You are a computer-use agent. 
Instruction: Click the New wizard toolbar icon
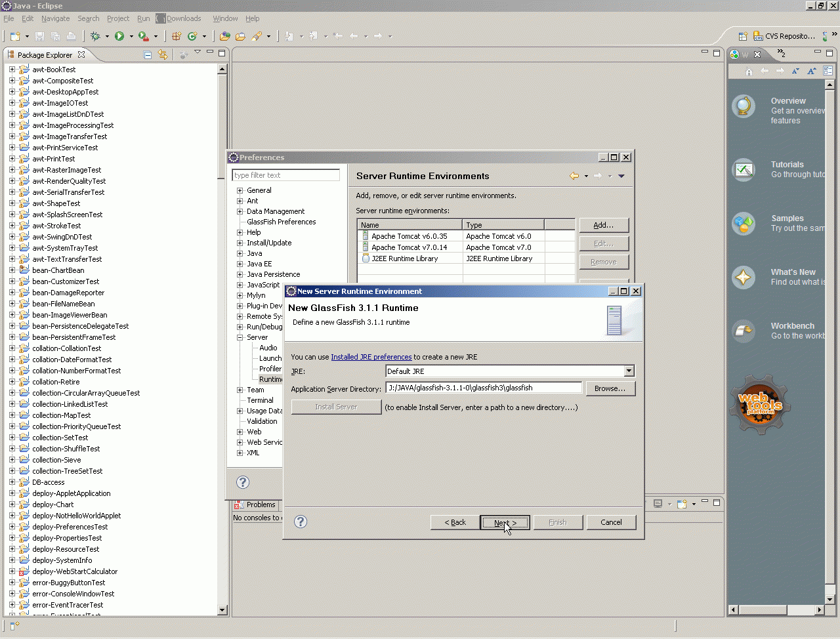(x=15, y=36)
